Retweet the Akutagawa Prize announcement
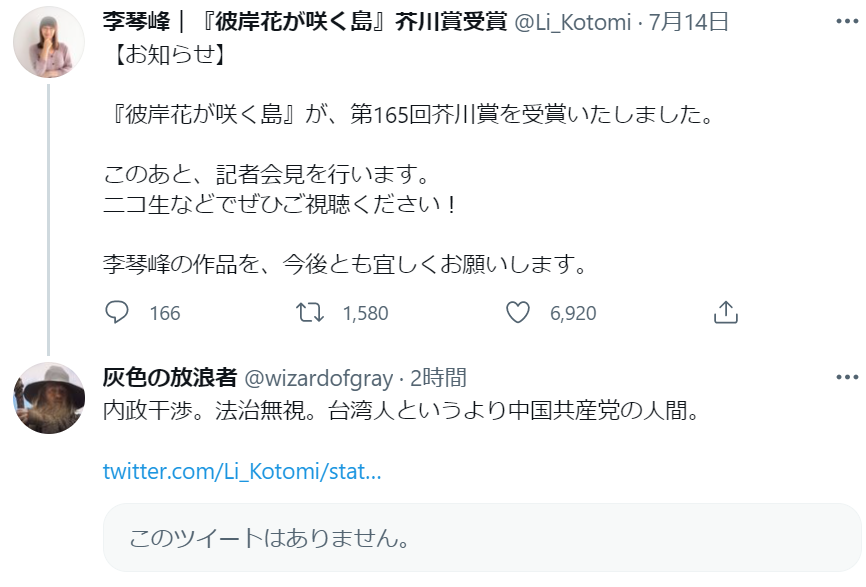Screen dimensions: 866x587 (x=310, y=313)
